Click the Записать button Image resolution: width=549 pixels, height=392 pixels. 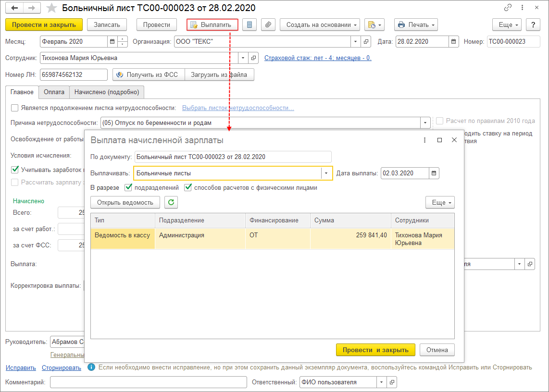(x=107, y=25)
